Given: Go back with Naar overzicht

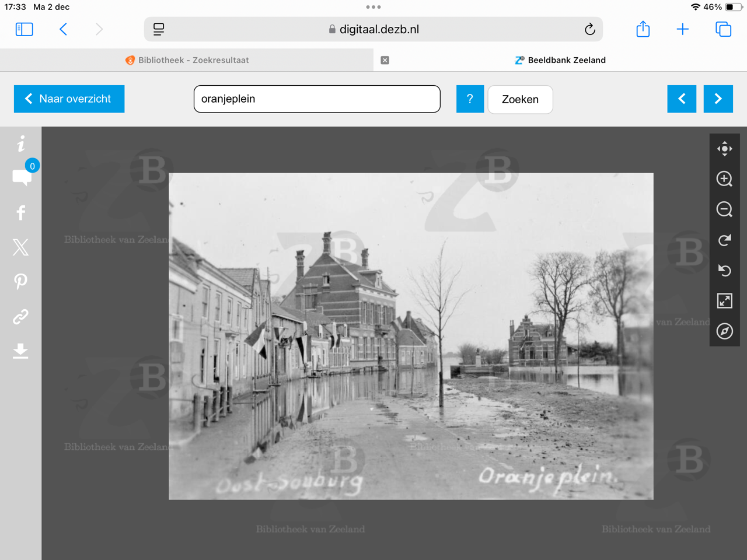Looking at the screenshot, I should coord(69,99).
